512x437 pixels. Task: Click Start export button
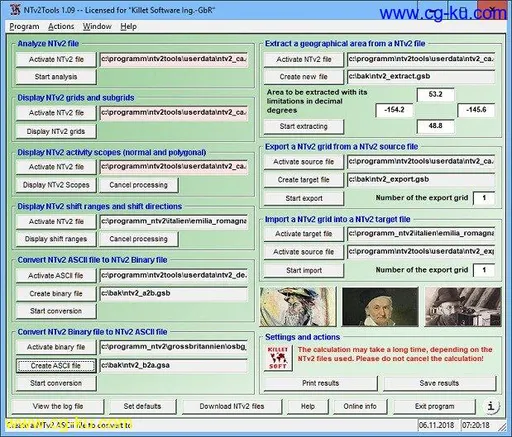click(303, 198)
